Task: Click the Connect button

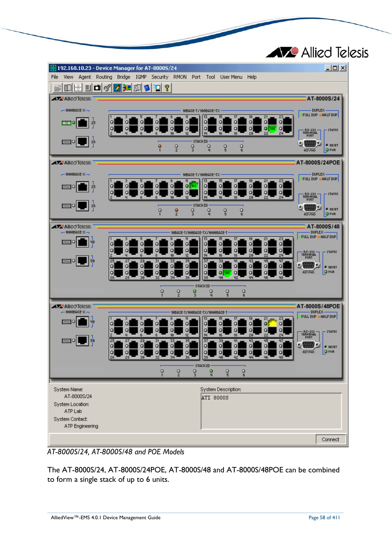Action: tap(330, 439)
